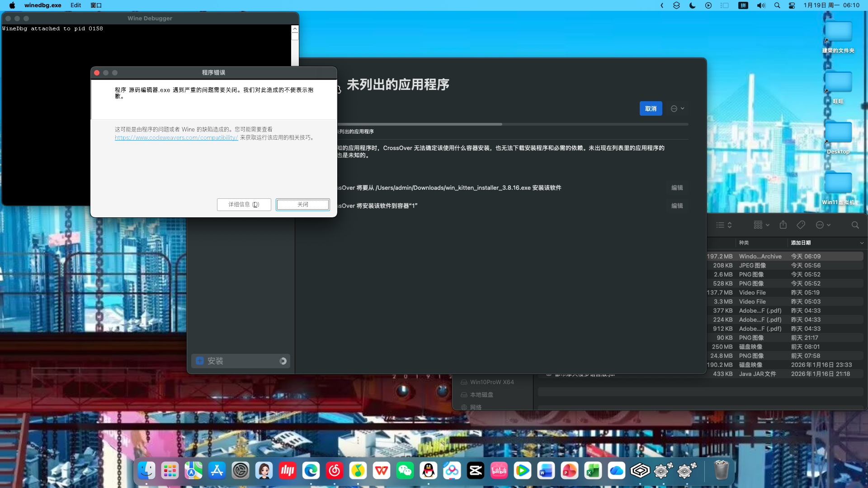This screenshot has height=488, width=868.
Task: Open QQ penguin app from the Dock
Action: (429, 471)
